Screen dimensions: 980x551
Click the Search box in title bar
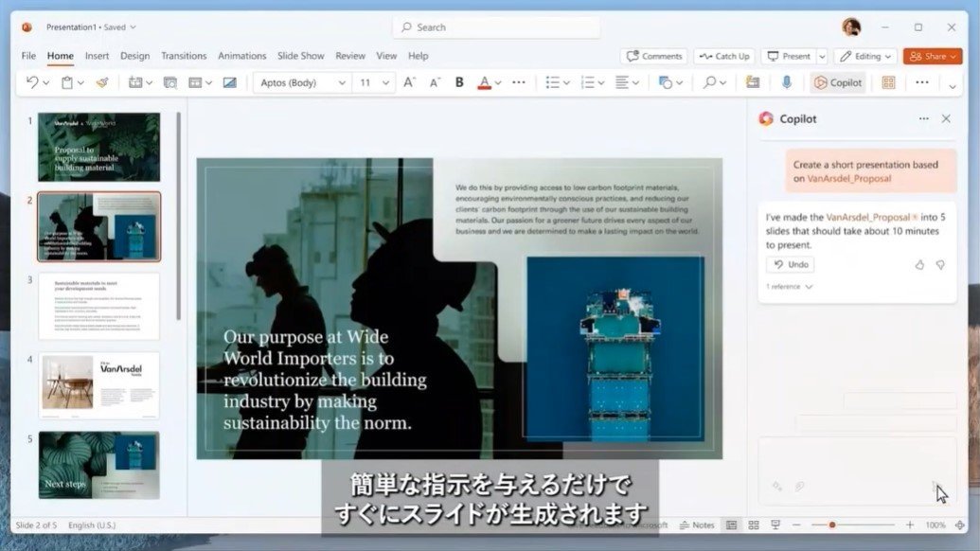[496, 27]
